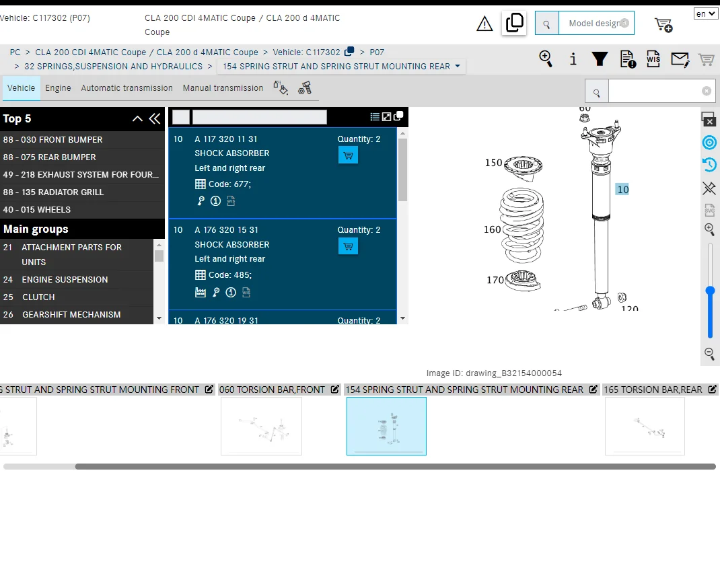Adjust the drawing zoom vertical slider handle

tap(710, 291)
